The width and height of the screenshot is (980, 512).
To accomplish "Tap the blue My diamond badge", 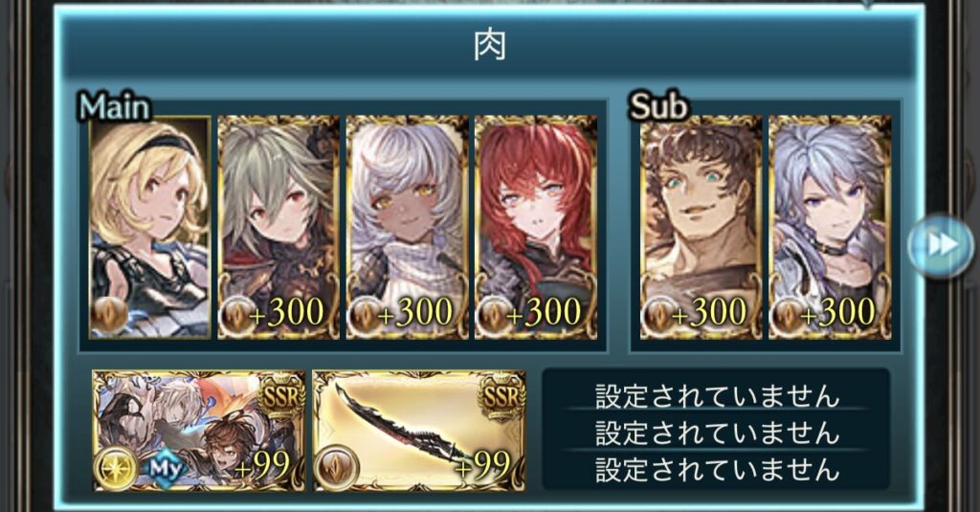I will pos(166,468).
